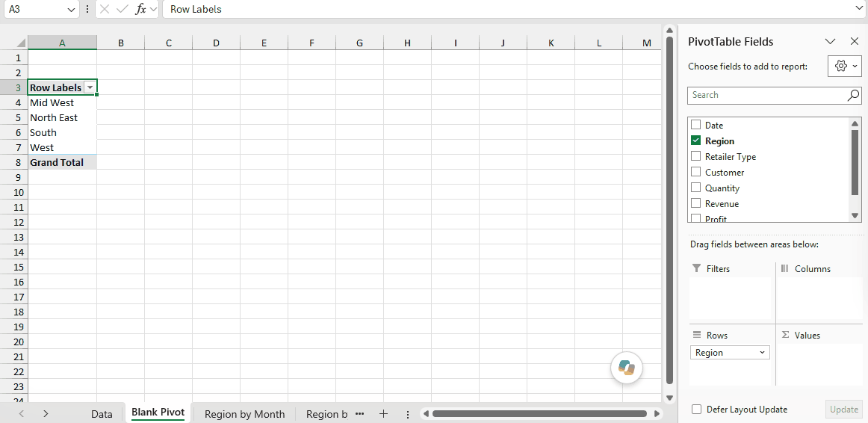Uncheck the Region field checkbox

696,141
